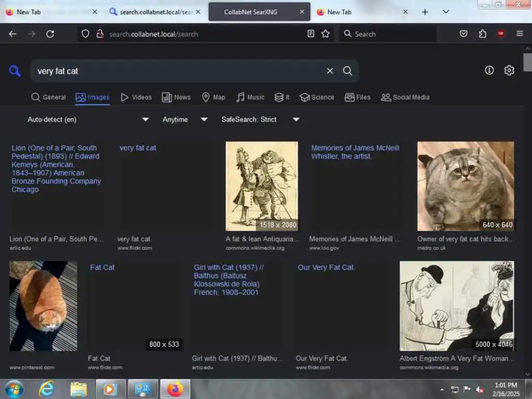Click the muted volume tray icon
Viewport: 532px width, 399px height.
[480, 389]
